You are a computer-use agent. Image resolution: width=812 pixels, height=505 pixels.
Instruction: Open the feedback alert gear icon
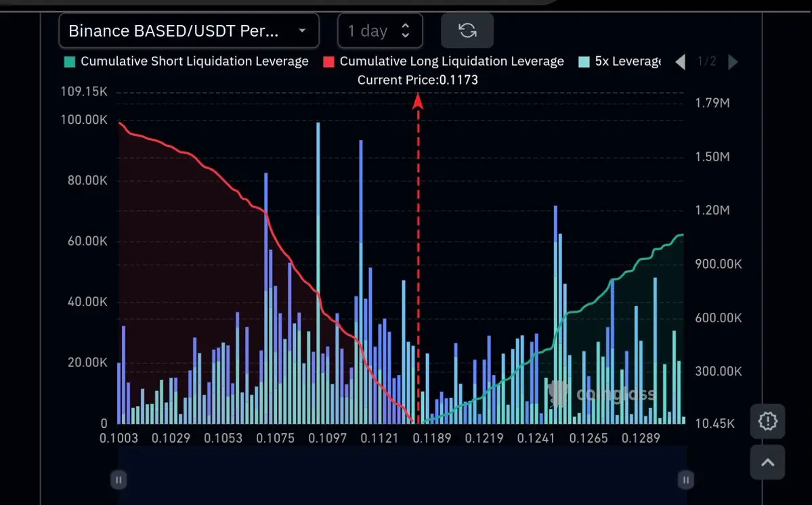click(767, 421)
